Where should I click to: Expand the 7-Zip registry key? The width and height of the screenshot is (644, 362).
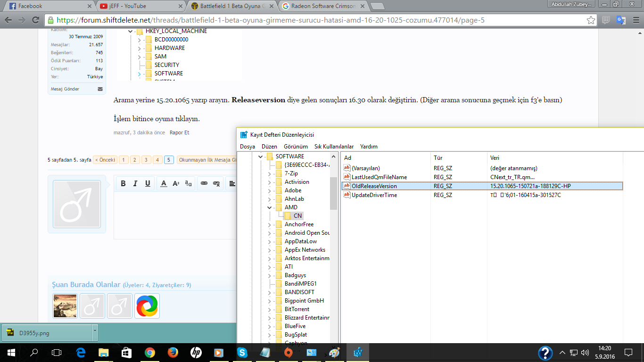pyautogui.click(x=269, y=173)
